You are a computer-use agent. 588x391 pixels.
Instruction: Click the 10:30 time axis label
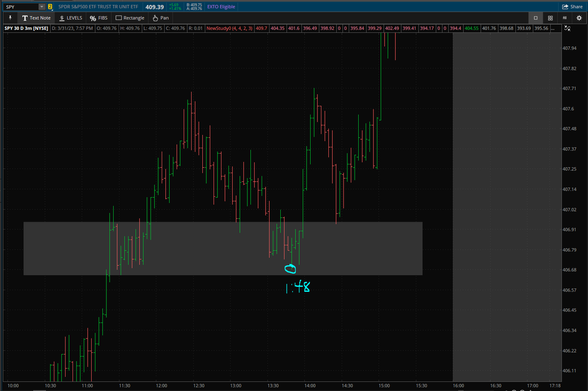coord(49,386)
